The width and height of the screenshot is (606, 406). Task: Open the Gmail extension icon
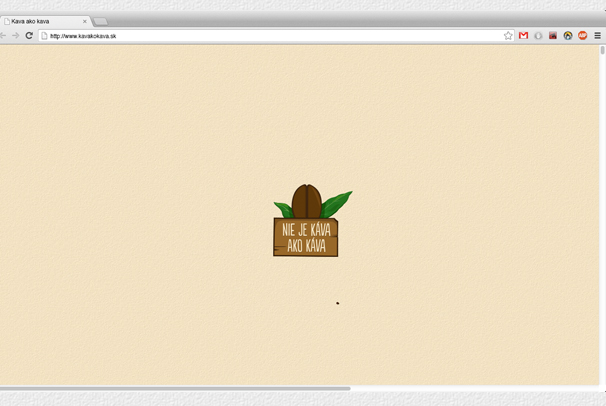[x=523, y=35]
